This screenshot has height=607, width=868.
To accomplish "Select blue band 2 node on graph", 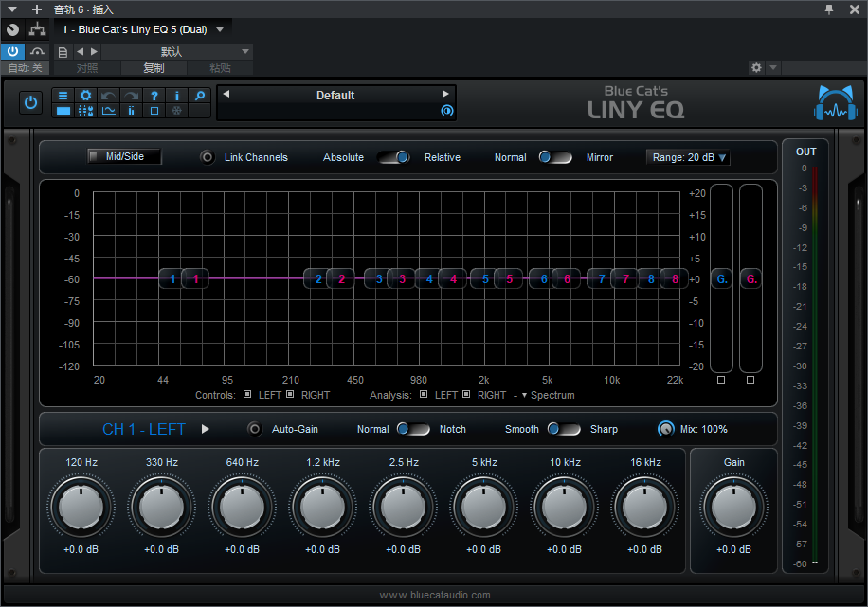I will click(317, 278).
